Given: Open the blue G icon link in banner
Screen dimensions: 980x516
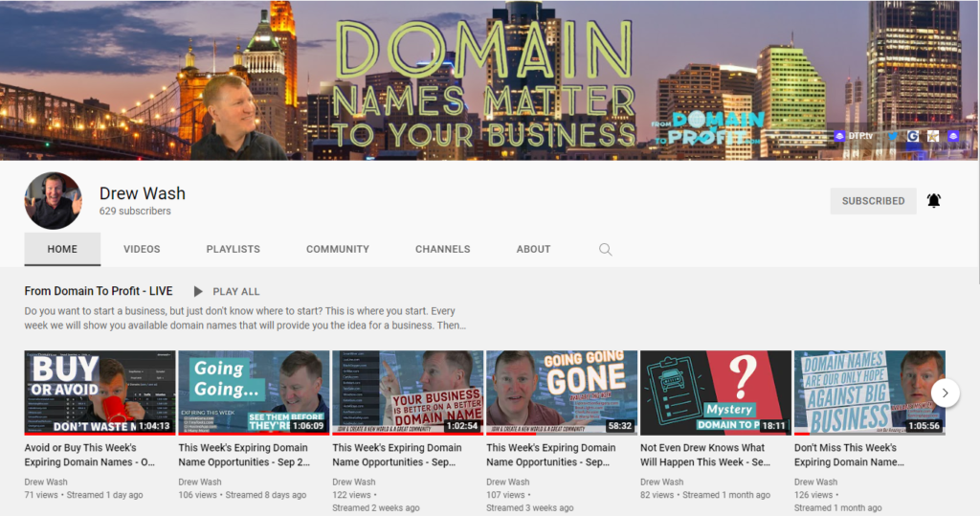Looking at the screenshot, I should pyautogui.click(x=913, y=136).
